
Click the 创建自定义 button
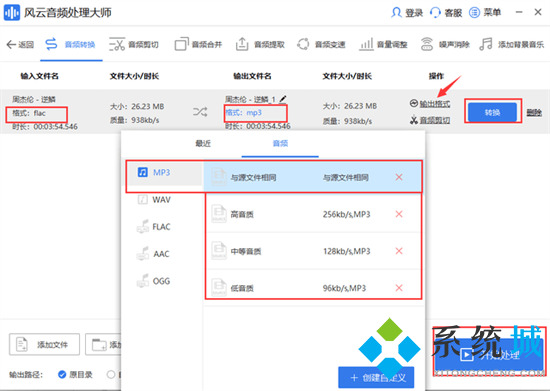[x=376, y=377]
